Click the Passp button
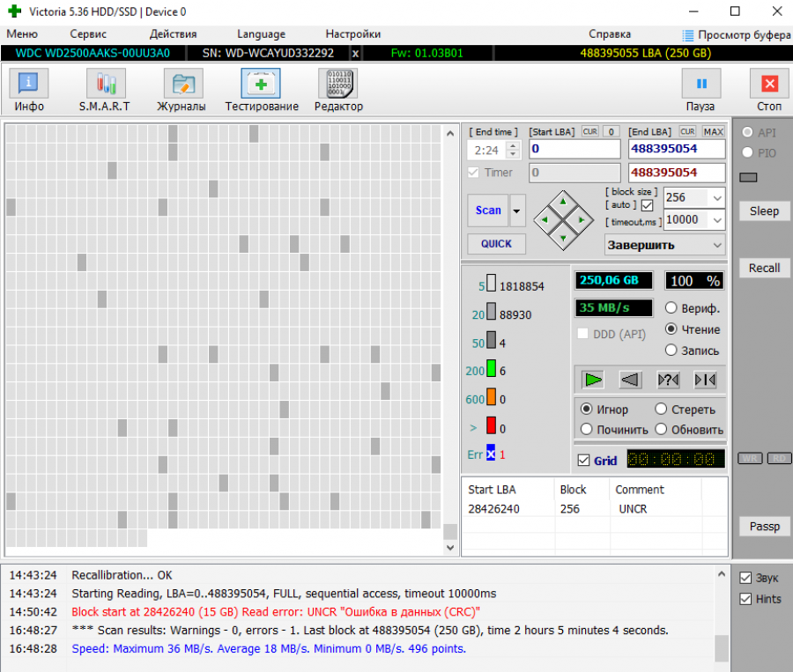 tap(764, 527)
